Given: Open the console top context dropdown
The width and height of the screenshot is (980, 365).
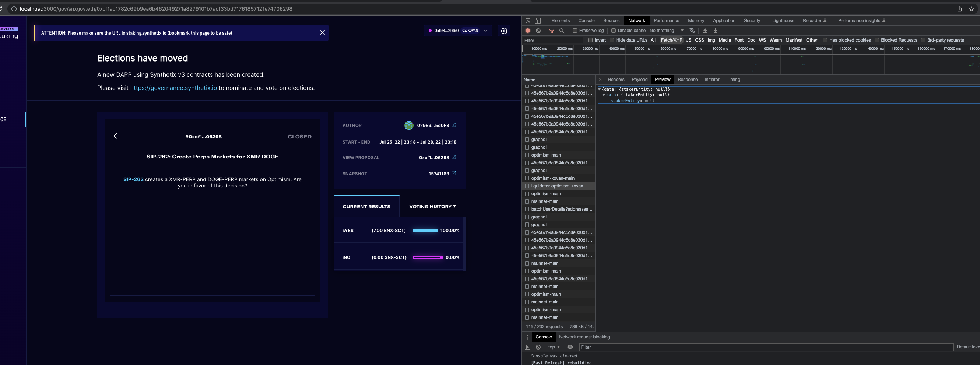Looking at the screenshot, I should pyautogui.click(x=554, y=347).
